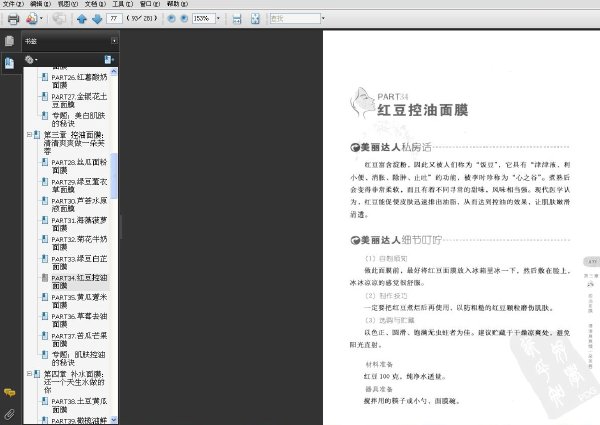Image resolution: width=600 pixels, height=425 pixels.
Task: Open the Bookmarks panel icon in sidebar
Action: click(x=10, y=63)
